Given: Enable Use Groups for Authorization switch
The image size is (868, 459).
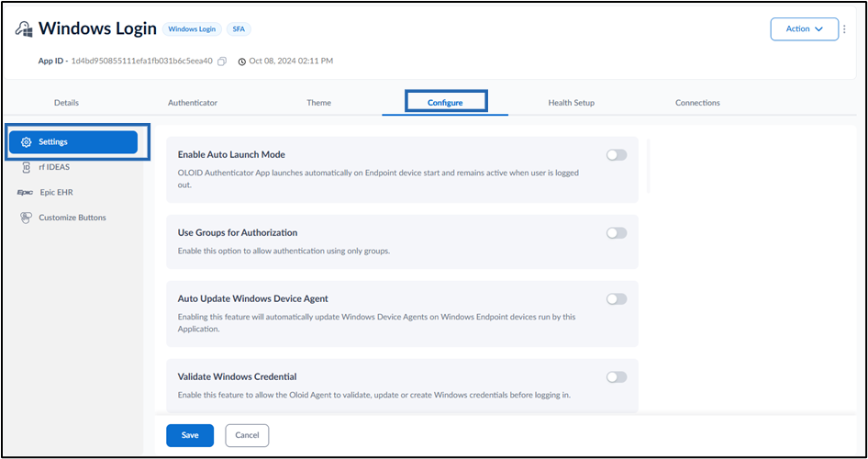Looking at the screenshot, I should coord(617,233).
